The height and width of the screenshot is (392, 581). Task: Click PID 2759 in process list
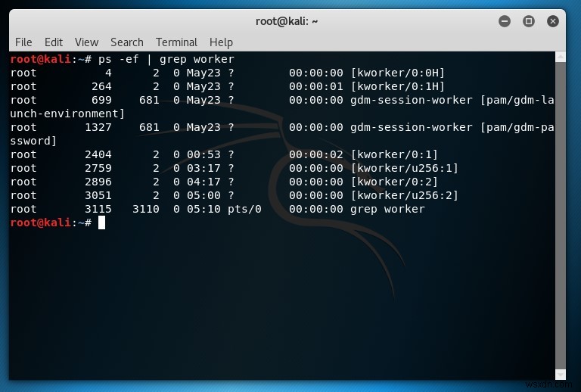(98, 168)
